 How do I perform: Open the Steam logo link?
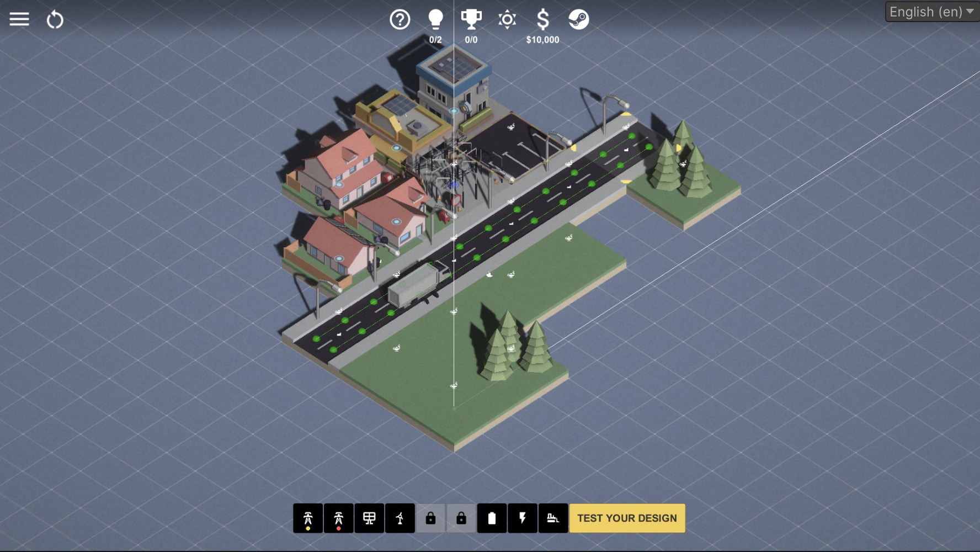(x=579, y=19)
